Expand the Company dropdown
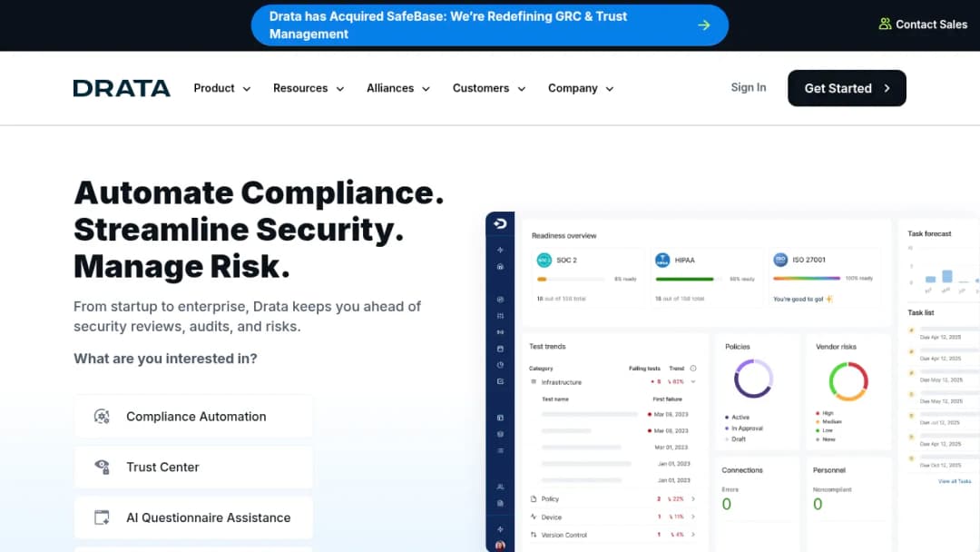 tap(581, 88)
